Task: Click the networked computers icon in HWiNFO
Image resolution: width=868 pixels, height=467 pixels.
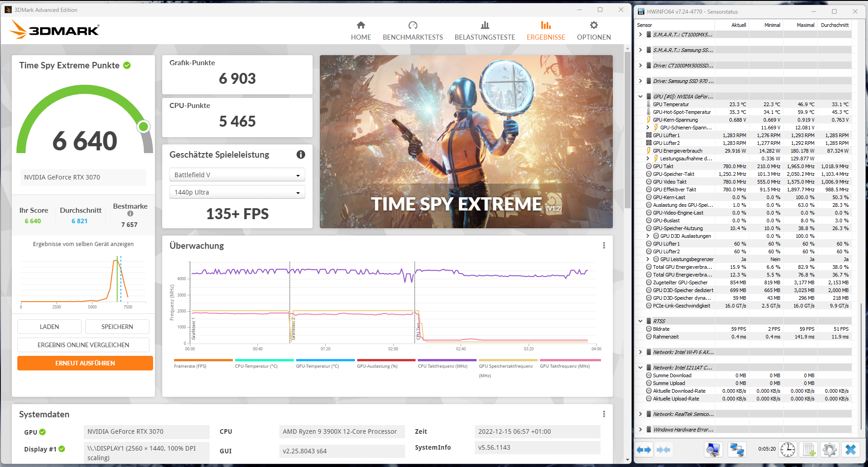Action: pos(737,450)
